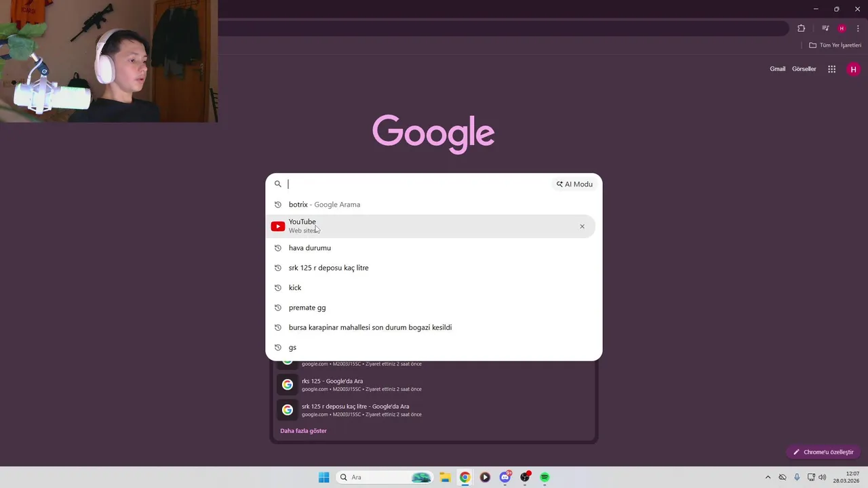Image resolution: width=868 pixels, height=488 pixels.
Task: Open Chrome profile avatar in the toolbar
Action: pos(842,28)
